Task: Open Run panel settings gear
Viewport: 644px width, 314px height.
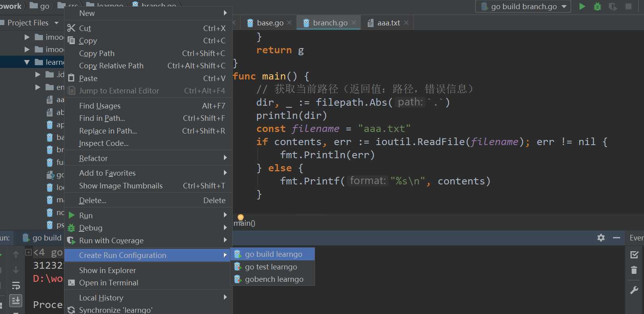Action: click(601, 238)
